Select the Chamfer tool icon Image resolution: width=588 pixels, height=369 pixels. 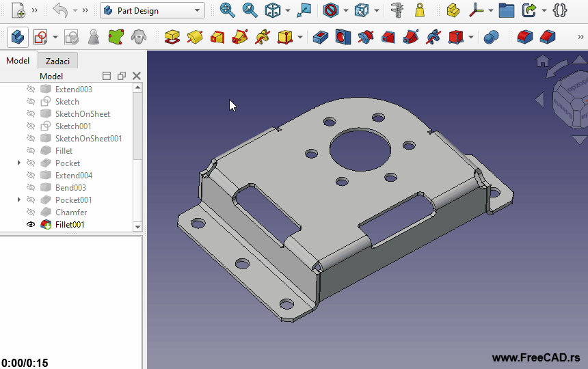[548, 37]
